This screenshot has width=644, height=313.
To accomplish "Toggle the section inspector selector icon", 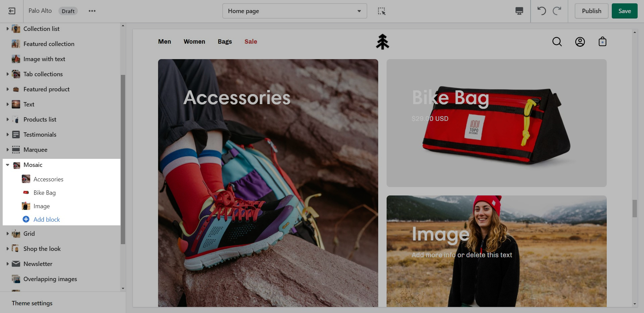I will 382,11.
